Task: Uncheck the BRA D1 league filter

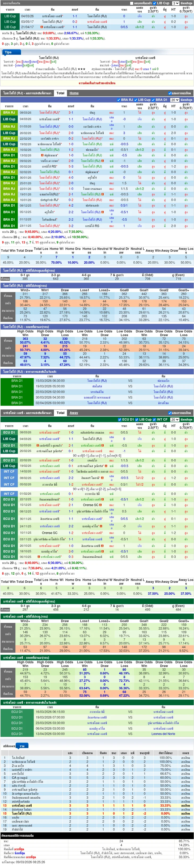Action: point(153,100)
